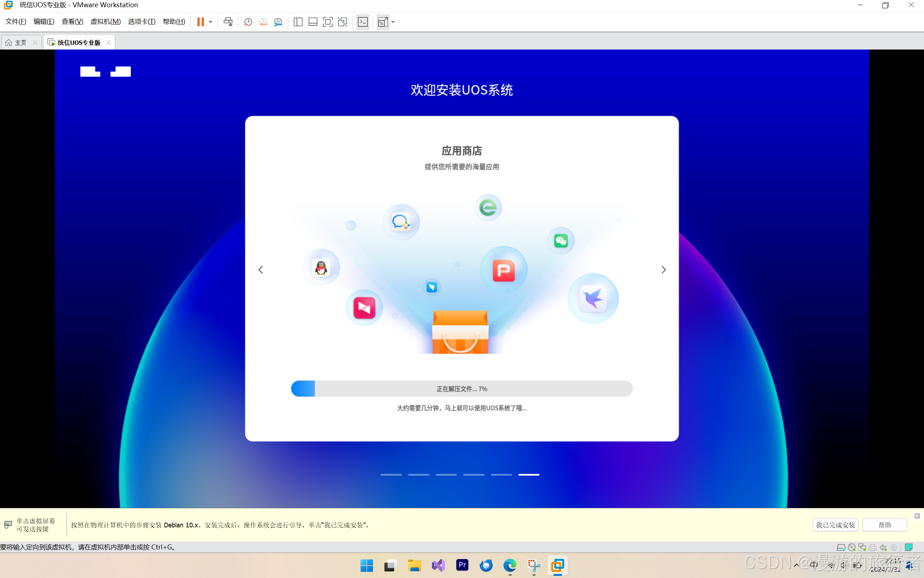Open the snapshot manager
Viewport: 924px width, 578px height.
pos(278,22)
